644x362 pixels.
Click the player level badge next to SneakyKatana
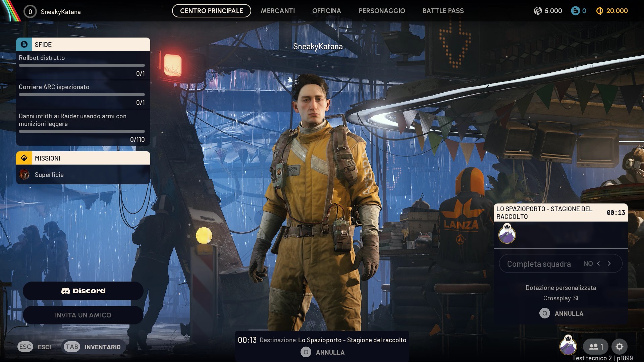point(30,12)
